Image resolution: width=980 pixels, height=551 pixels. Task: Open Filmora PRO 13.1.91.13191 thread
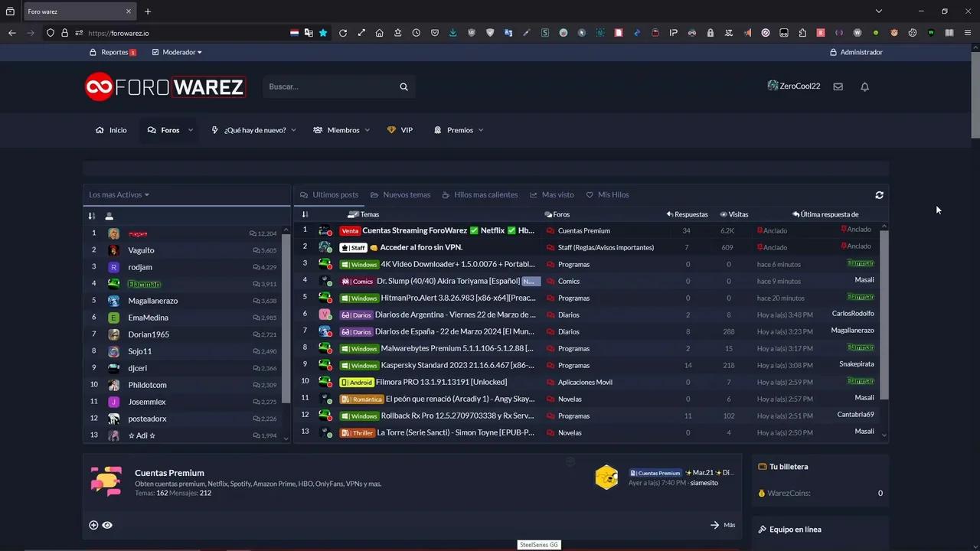click(x=441, y=382)
